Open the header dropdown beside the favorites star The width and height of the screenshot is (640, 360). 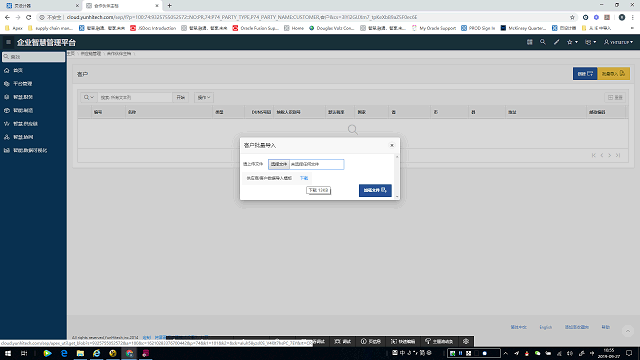[591, 42]
